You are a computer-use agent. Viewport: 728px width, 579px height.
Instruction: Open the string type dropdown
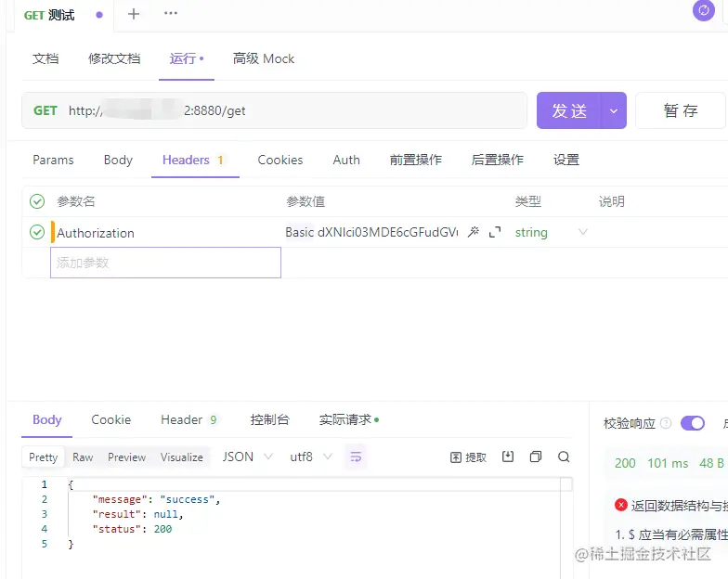(x=551, y=232)
